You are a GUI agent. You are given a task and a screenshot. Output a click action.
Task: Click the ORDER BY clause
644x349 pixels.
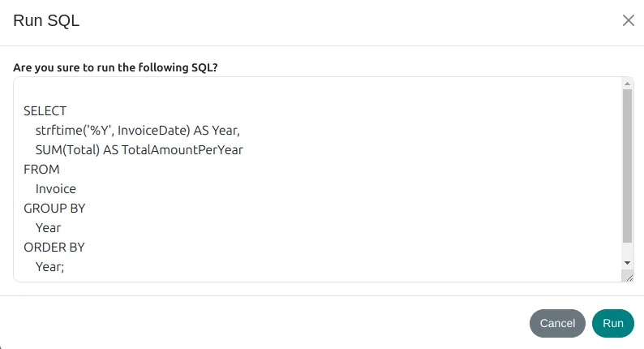(54, 247)
